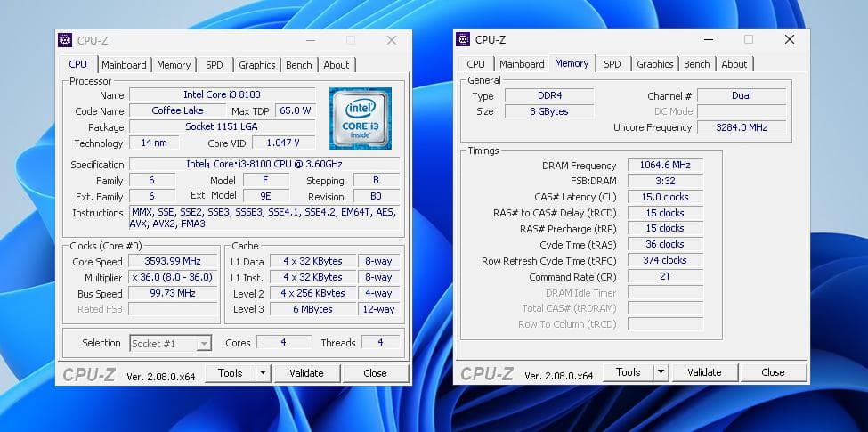Open SPD tab in right window
This screenshot has width=868, height=432.
tap(612, 64)
